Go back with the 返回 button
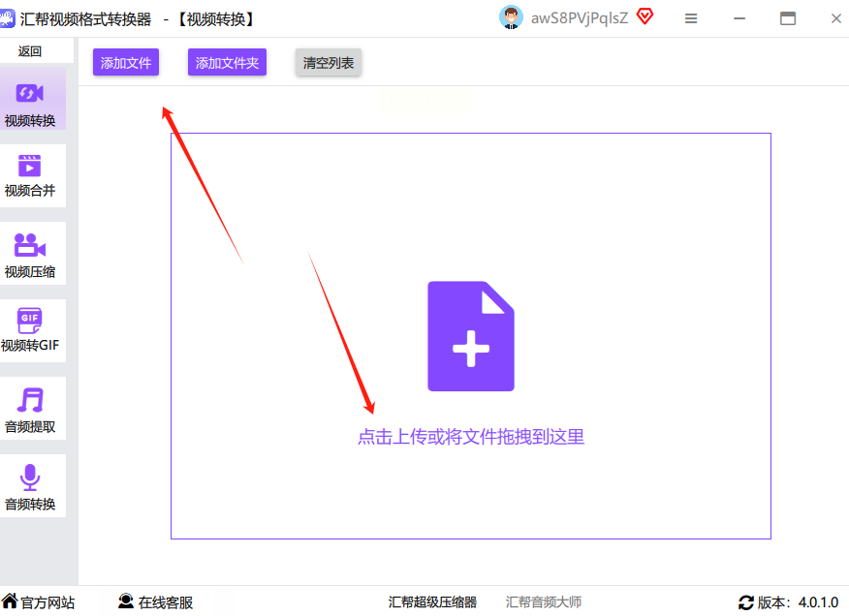 (30, 51)
